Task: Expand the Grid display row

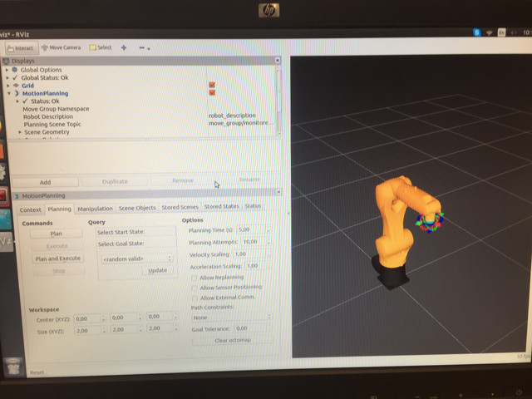Action: [x=7, y=86]
